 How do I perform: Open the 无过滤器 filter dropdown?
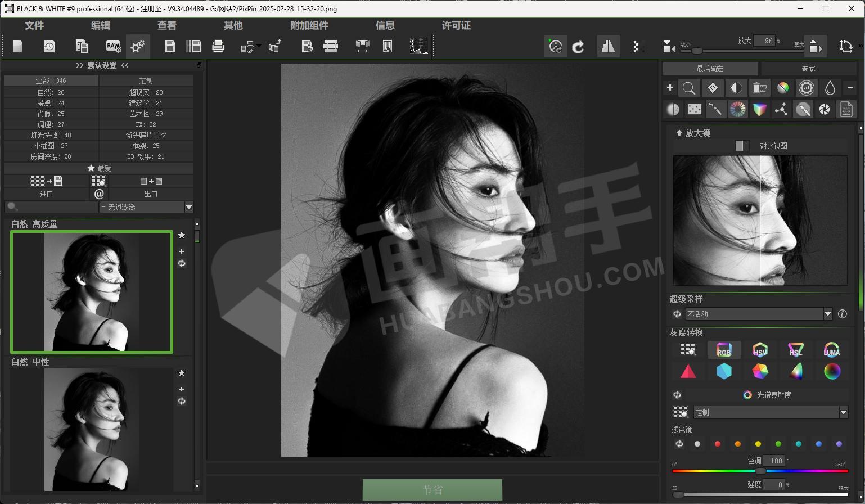pos(146,207)
